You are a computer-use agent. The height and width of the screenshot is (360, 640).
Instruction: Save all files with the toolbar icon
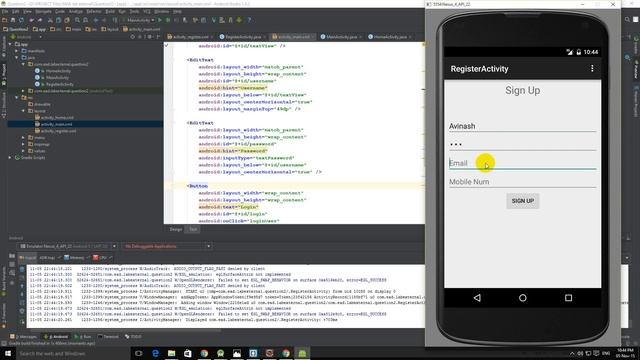[x=13, y=20]
